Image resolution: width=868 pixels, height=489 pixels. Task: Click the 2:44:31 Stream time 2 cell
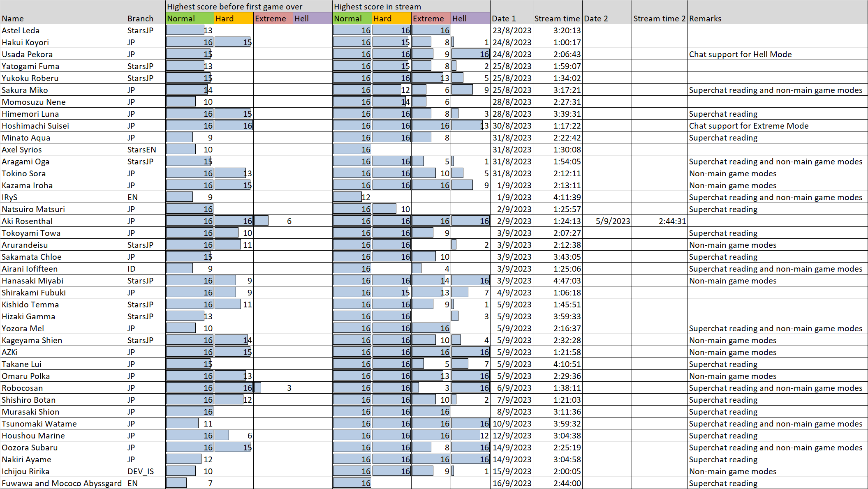[x=660, y=221]
